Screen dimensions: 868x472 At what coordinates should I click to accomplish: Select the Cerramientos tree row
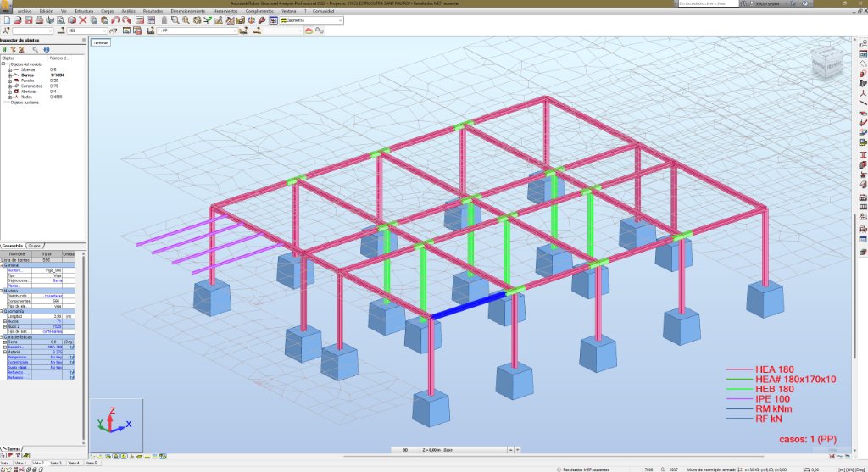click(x=32, y=86)
